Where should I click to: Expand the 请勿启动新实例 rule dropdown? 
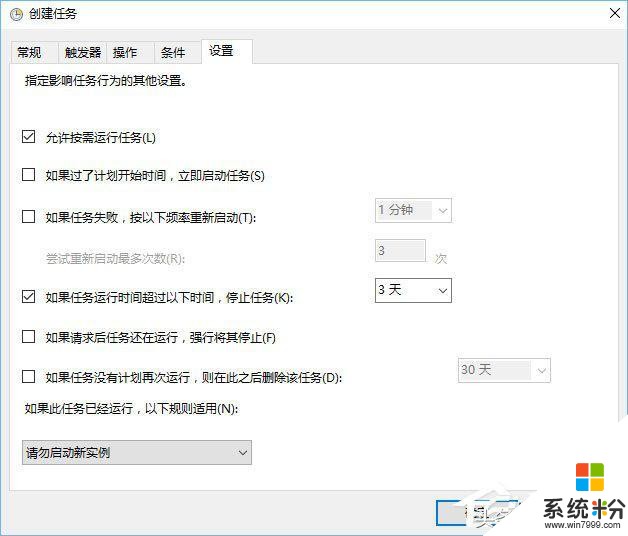[x=137, y=453]
